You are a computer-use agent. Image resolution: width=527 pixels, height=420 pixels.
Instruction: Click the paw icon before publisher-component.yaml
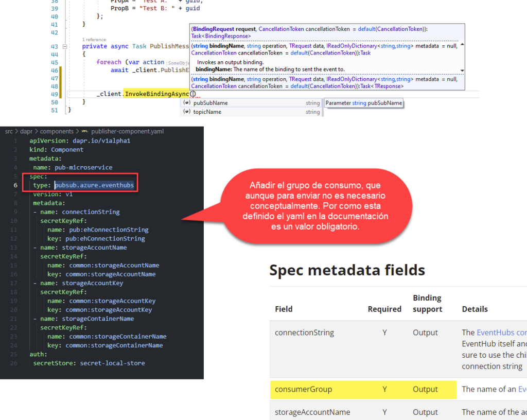click(84, 131)
